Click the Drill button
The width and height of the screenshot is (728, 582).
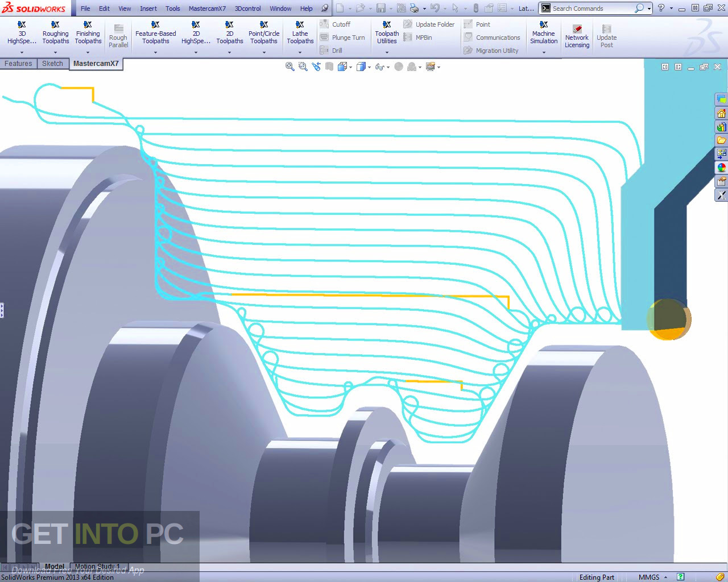coord(332,51)
